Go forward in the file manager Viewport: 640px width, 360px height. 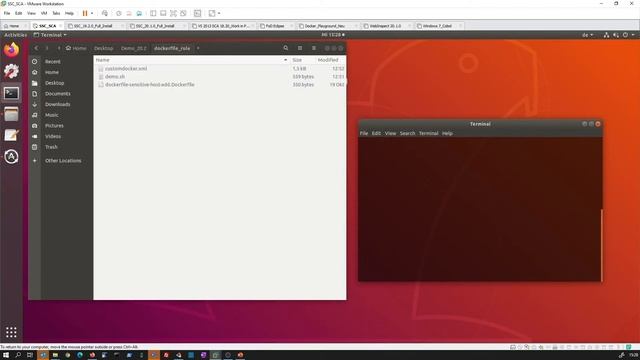click(x=47, y=48)
